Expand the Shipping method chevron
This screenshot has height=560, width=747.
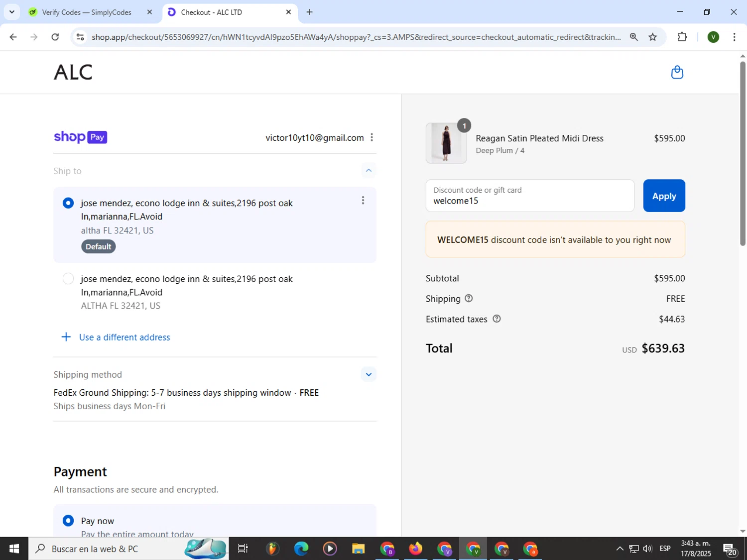coord(369,374)
